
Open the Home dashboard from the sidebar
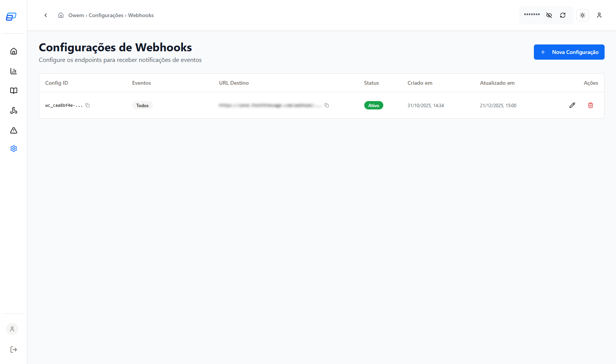[14, 51]
